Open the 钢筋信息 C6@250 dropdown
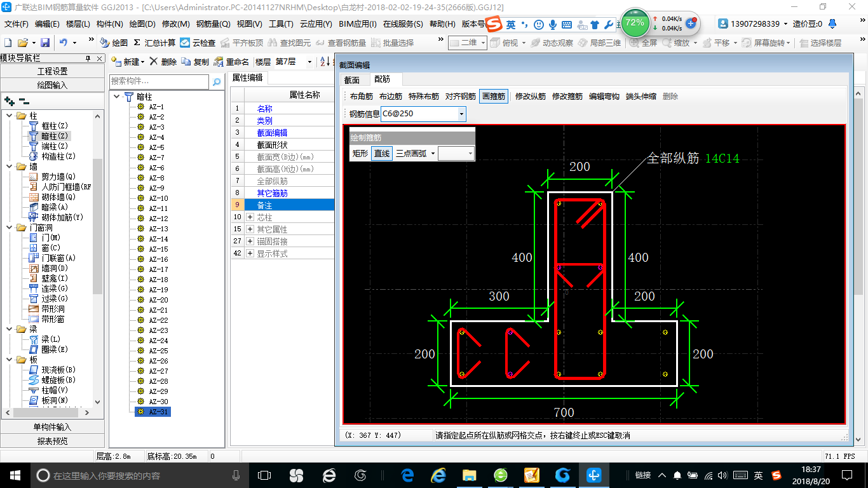The height and width of the screenshot is (488, 868). point(461,114)
